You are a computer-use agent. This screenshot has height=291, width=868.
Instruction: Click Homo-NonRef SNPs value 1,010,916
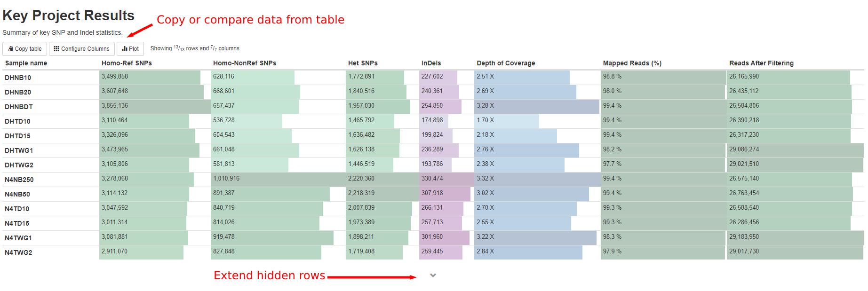pyautogui.click(x=226, y=179)
